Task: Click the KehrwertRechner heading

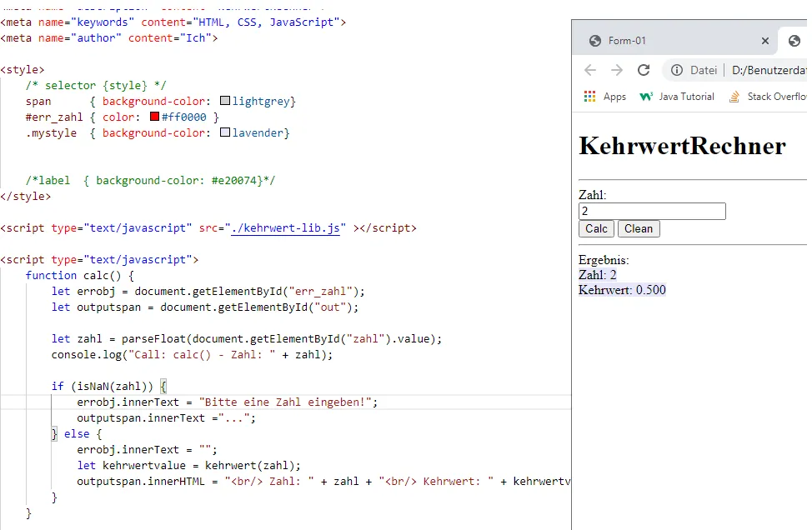Action: point(682,146)
